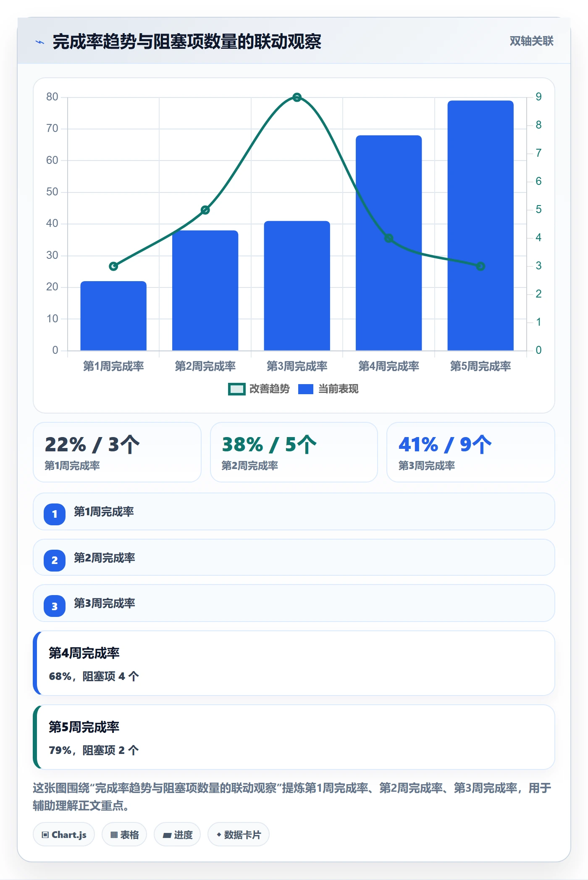Click the 79%，阻塞项 2 个 text

click(94, 750)
